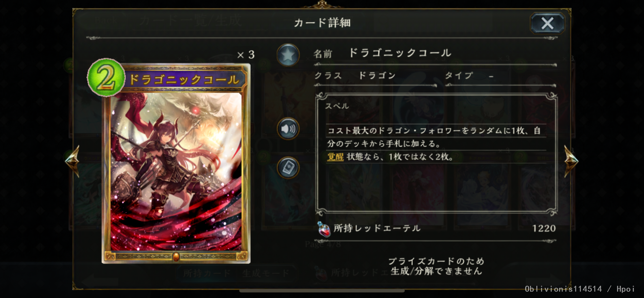Toggle the favorite star icon
644x298 pixels.
288,55
